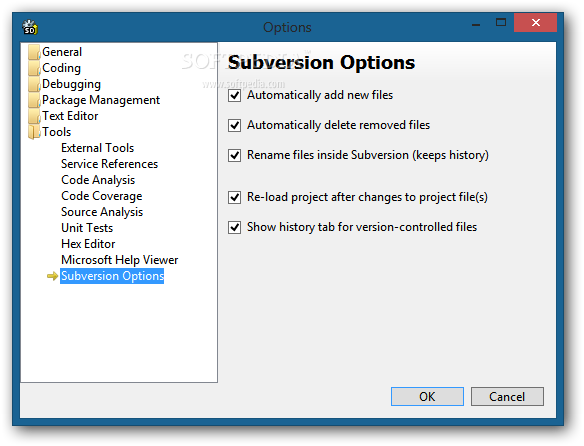
Task: Click the General folder icon
Action: point(34,52)
